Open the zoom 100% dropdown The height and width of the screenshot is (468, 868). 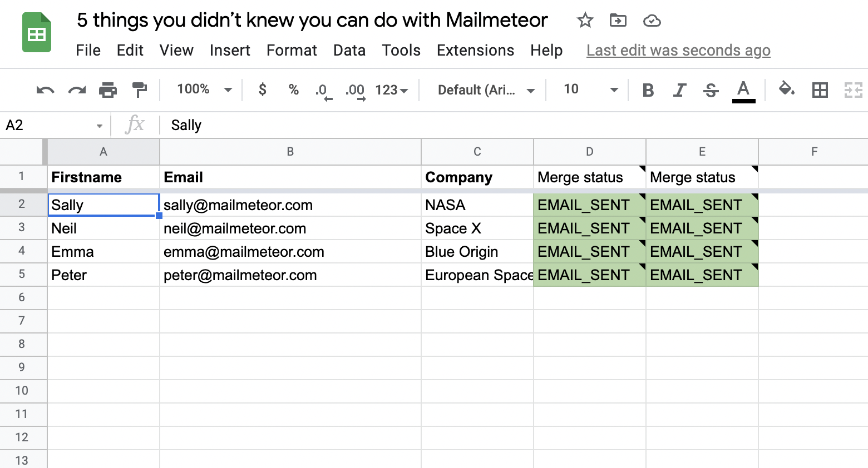point(205,89)
